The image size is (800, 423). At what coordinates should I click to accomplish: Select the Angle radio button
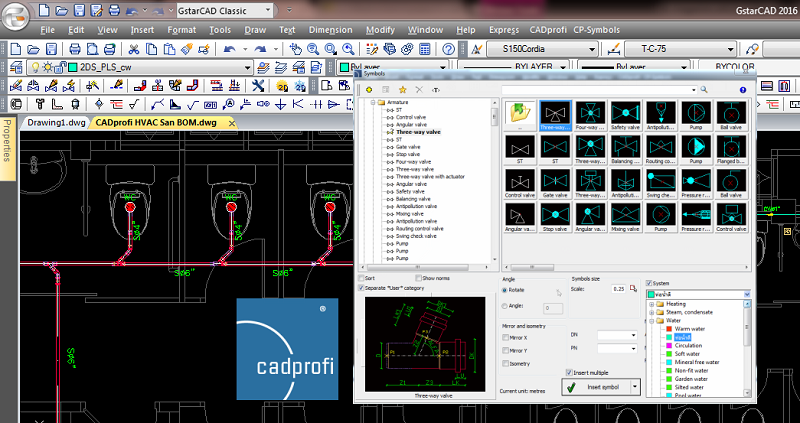(x=505, y=306)
